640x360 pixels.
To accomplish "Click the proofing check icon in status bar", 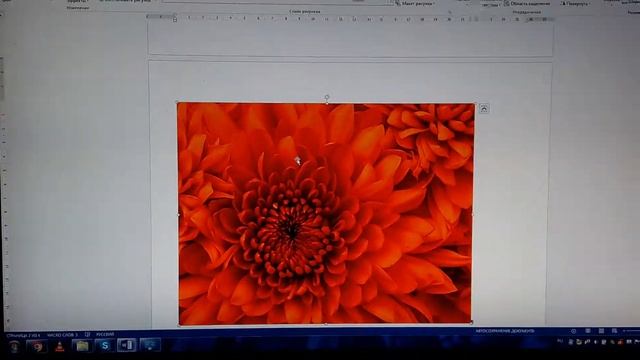I will (x=87, y=335).
